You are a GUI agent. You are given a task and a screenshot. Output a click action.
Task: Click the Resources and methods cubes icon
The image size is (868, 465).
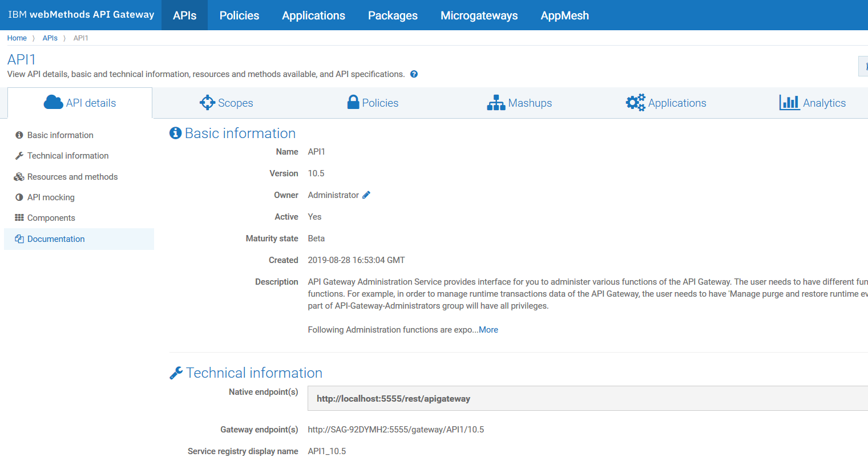(x=19, y=177)
